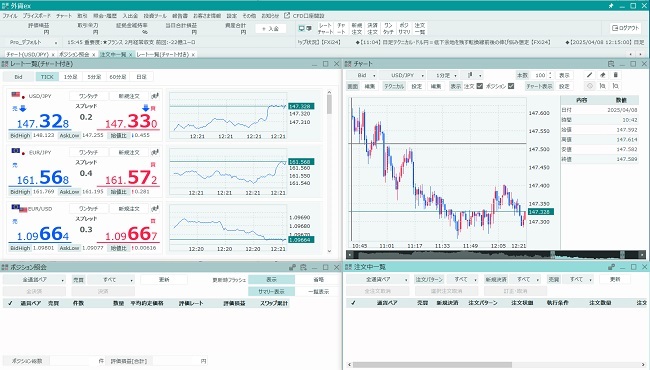Open the プライスボード menu

click(x=36, y=16)
